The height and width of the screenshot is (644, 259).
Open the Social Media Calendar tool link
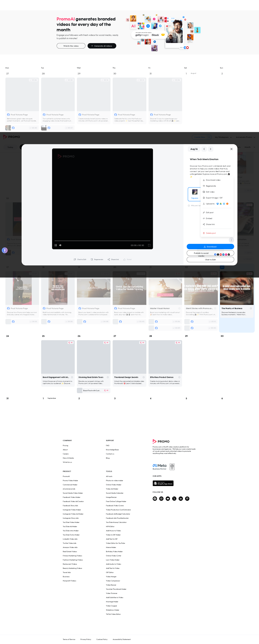click(115, 493)
